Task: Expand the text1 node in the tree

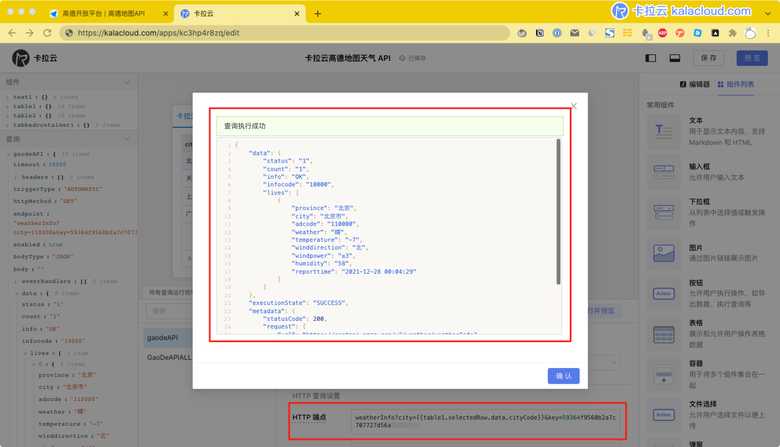Action: (x=7, y=97)
